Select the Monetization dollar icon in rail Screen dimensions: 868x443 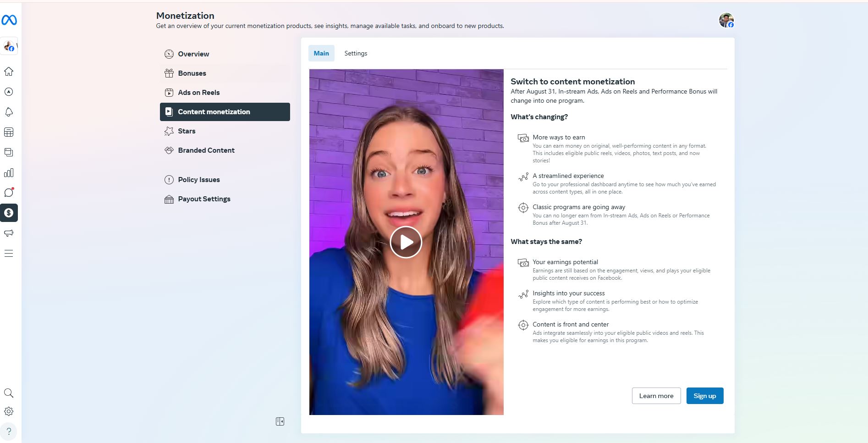click(9, 213)
